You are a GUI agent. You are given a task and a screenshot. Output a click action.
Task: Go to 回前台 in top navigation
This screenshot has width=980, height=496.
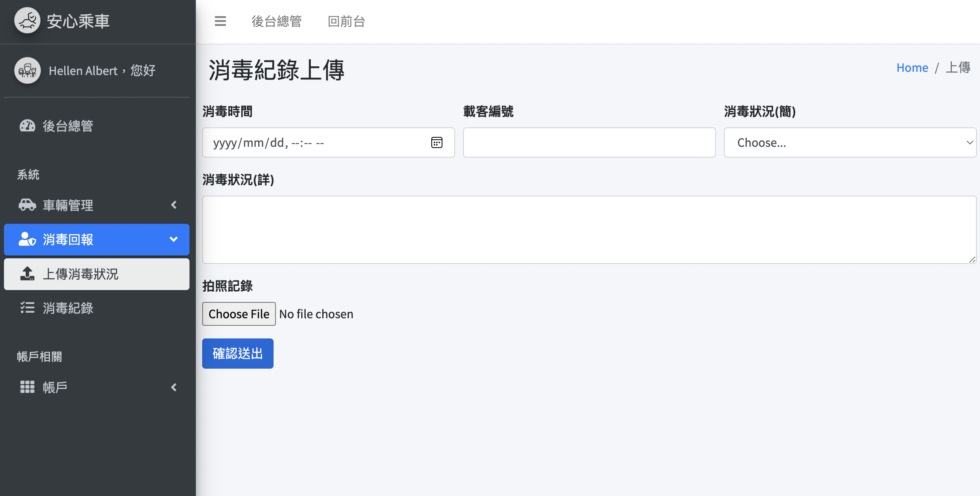pos(346,21)
